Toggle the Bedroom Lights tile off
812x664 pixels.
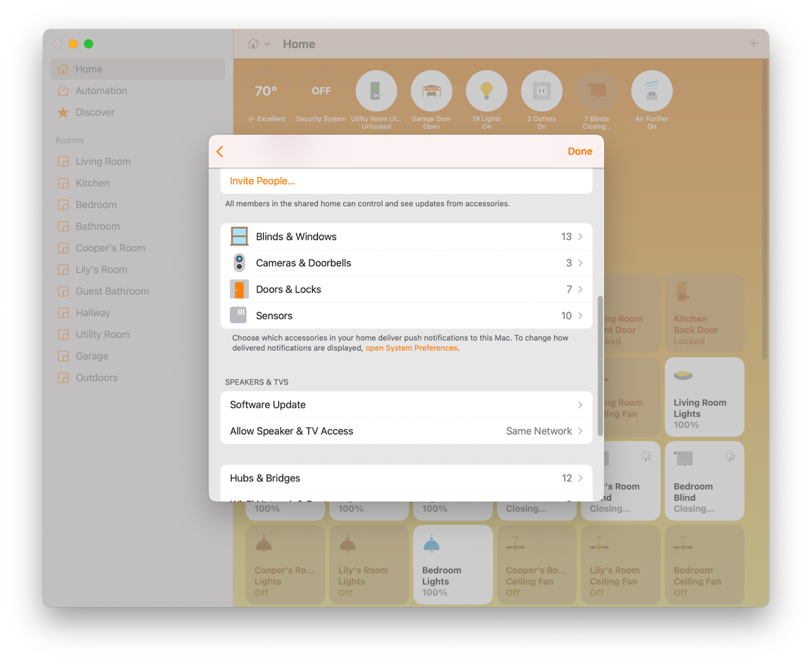point(453,564)
